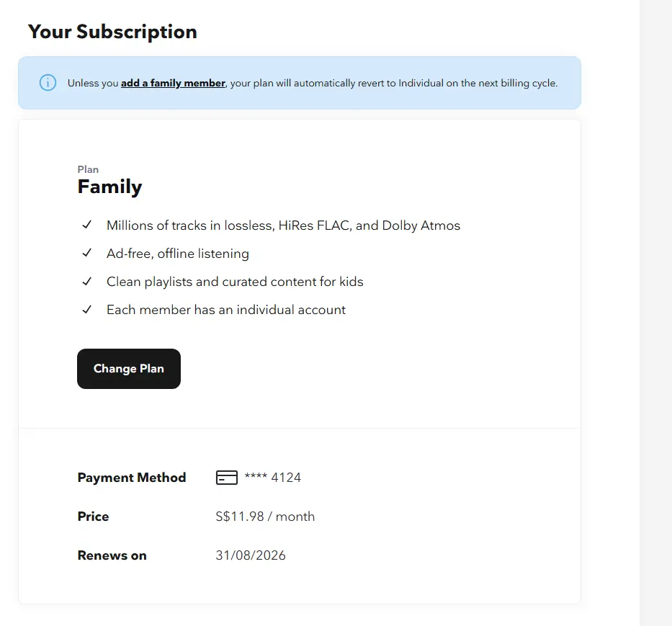The height and width of the screenshot is (626, 672).
Task: Click the checkmark beside Clean playlists feature
Action: tap(87, 281)
